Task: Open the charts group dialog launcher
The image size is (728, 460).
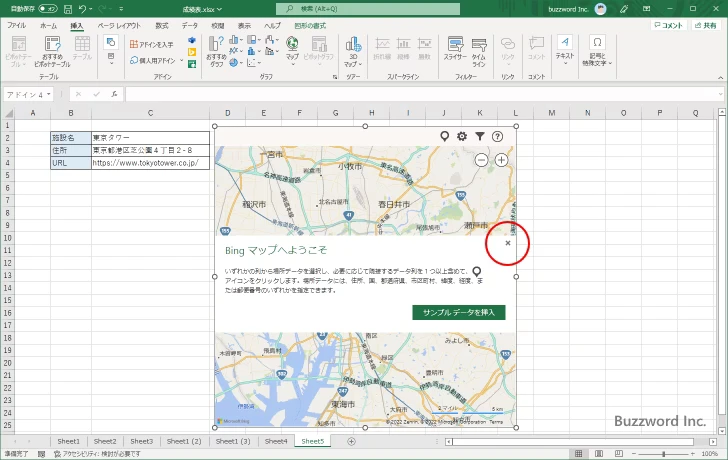Action: pyautogui.click(x=335, y=77)
